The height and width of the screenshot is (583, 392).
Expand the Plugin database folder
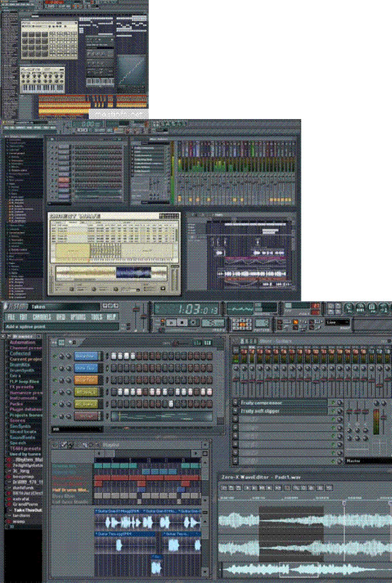pos(25,409)
